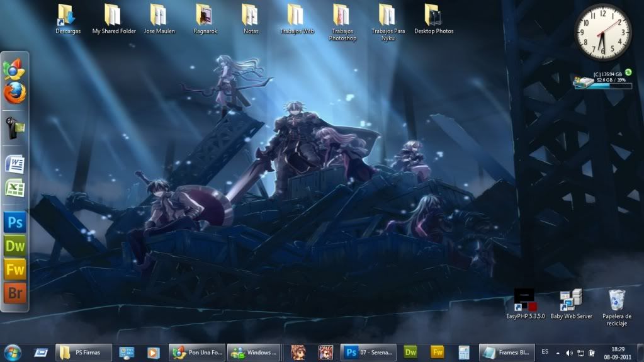
Task: Open the network tray icon
Action: (x=580, y=353)
